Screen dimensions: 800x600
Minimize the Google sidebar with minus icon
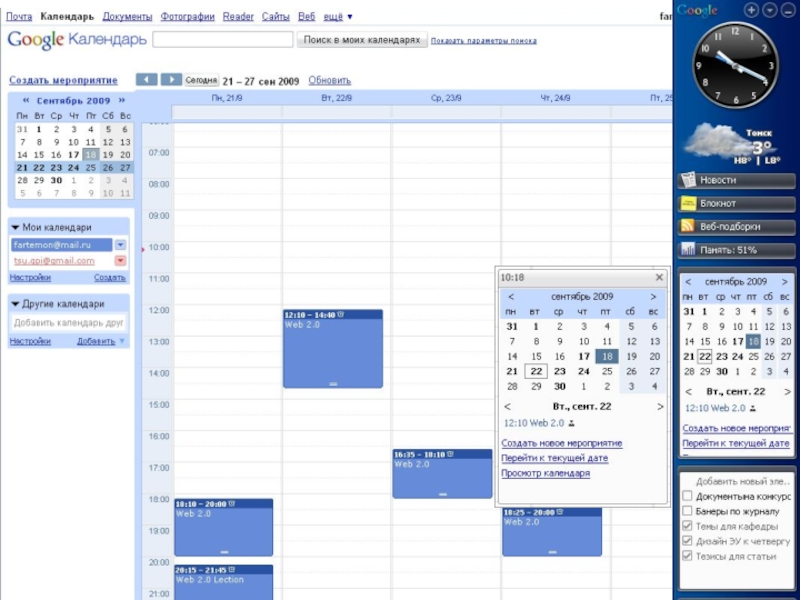[787, 10]
